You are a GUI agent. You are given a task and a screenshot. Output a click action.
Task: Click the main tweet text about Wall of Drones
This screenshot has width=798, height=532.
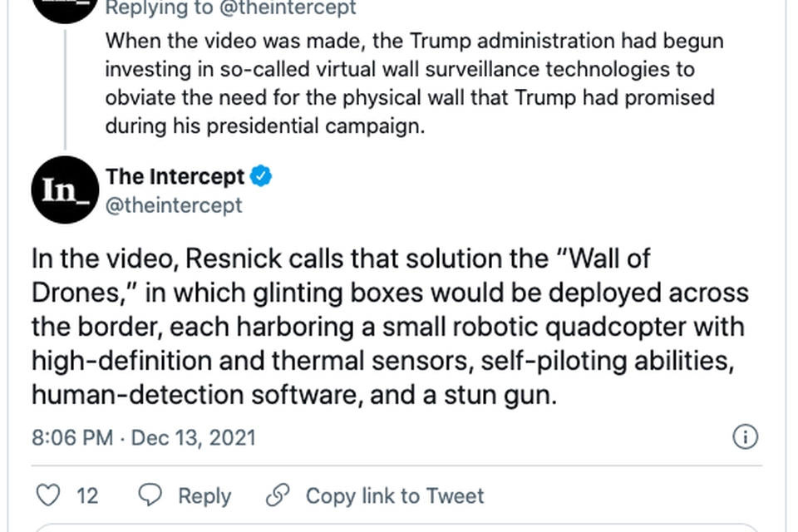pyautogui.click(x=390, y=327)
